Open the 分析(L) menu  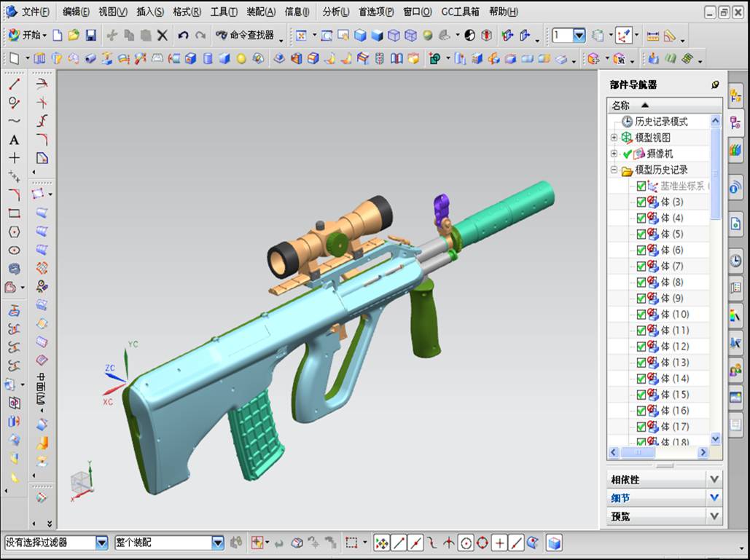point(336,12)
